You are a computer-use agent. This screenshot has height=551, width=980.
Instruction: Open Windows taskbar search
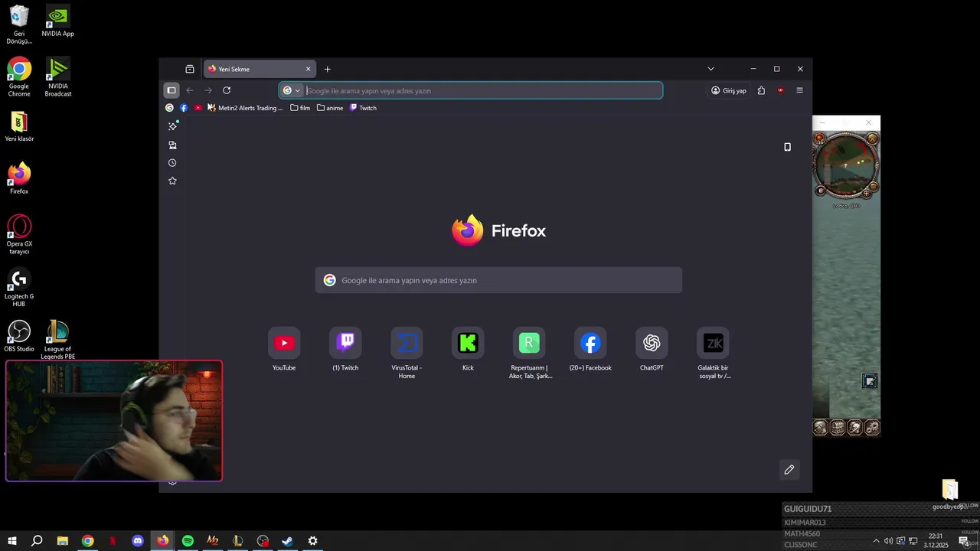click(x=37, y=541)
